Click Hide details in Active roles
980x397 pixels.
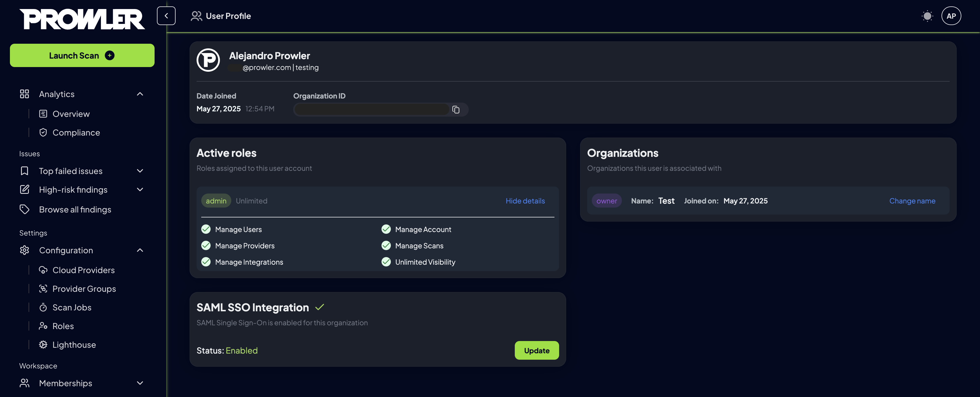pyautogui.click(x=525, y=201)
